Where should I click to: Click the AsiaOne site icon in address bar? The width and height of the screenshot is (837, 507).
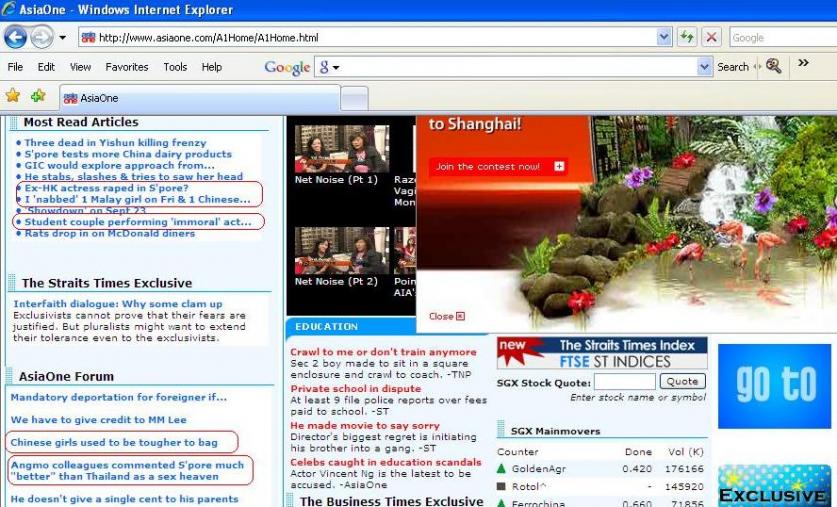(89, 37)
